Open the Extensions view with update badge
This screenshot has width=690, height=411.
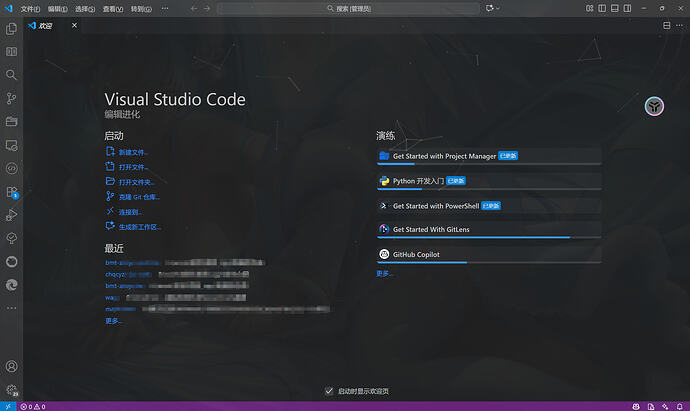pyautogui.click(x=11, y=192)
